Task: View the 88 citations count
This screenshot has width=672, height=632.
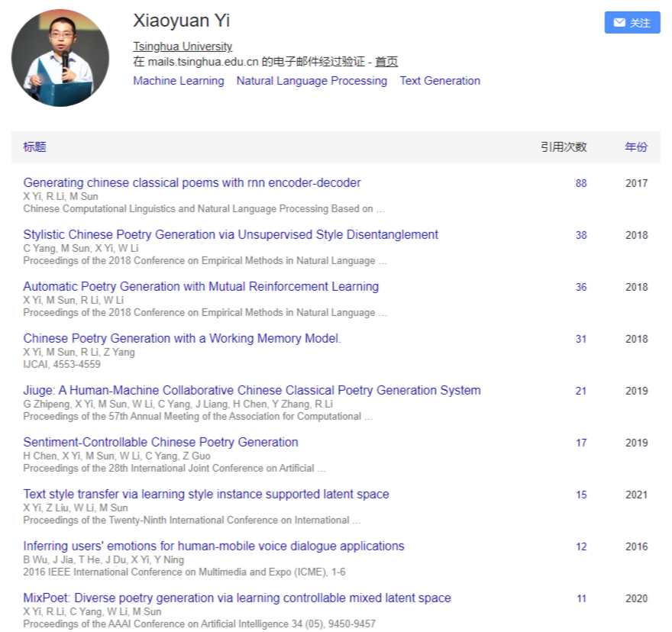Action: click(x=580, y=183)
